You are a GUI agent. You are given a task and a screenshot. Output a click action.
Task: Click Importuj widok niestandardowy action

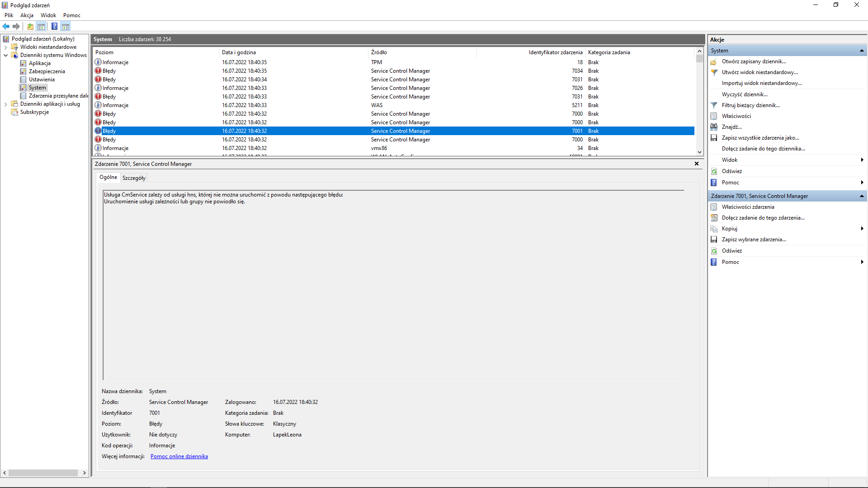[x=762, y=83]
